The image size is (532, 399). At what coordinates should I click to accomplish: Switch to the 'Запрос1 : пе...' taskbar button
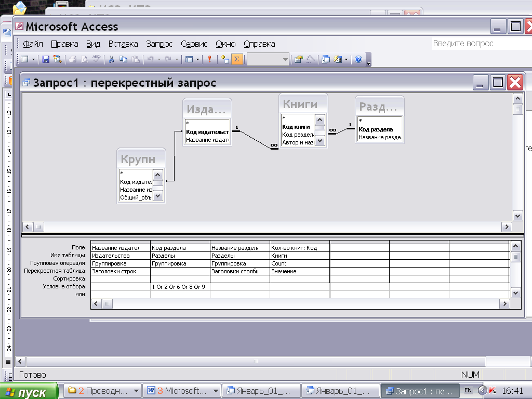pyautogui.click(x=420, y=391)
